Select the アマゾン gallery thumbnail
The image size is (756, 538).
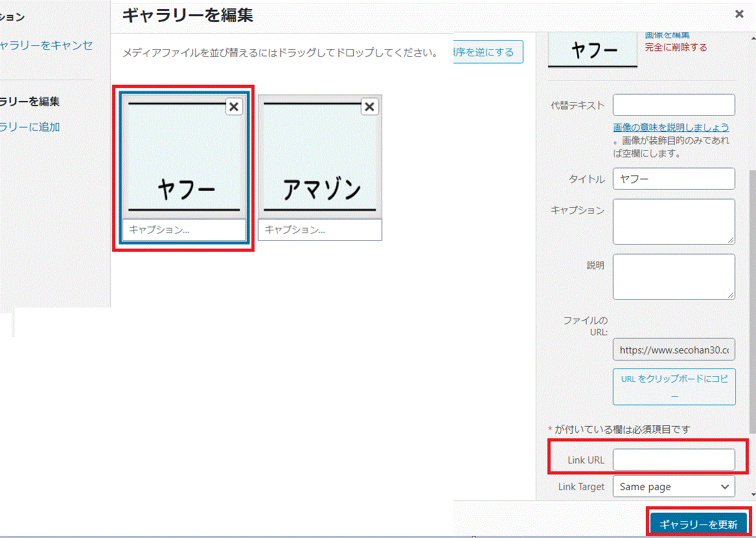tap(320, 157)
